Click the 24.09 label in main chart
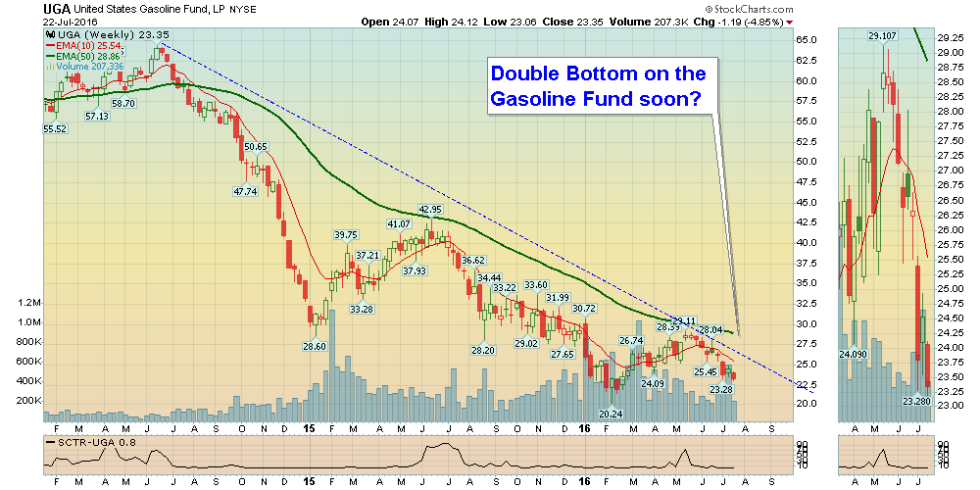Viewport: 980px width, 490px height. (x=653, y=383)
